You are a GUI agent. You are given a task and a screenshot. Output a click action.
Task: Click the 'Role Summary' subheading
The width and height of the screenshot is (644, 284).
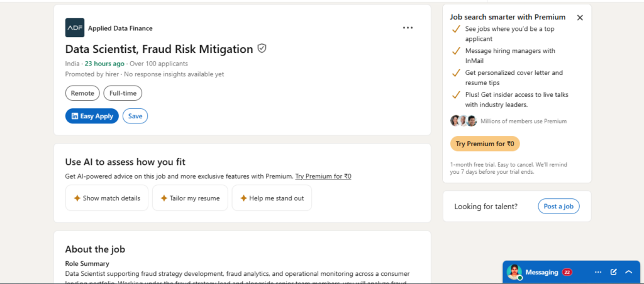(x=87, y=263)
